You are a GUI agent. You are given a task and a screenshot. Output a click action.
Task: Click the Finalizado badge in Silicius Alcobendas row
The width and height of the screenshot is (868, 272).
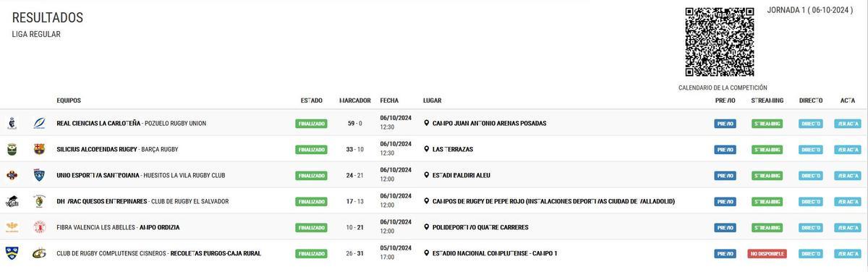[x=312, y=150]
